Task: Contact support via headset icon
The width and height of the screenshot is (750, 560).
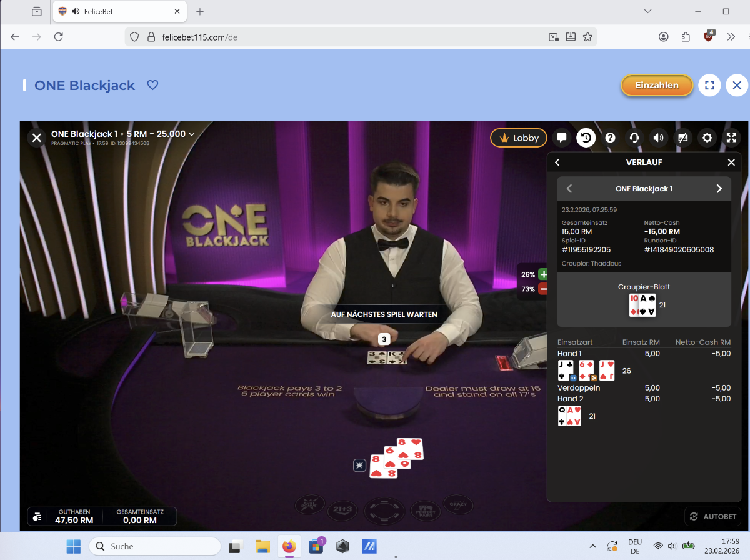Action: click(x=634, y=137)
